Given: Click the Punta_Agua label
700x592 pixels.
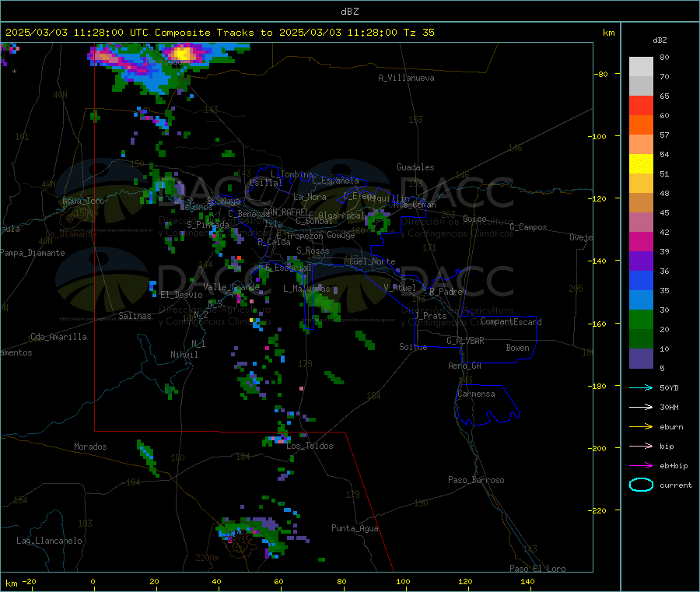Looking at the screenshot, I should click(355, 529).
